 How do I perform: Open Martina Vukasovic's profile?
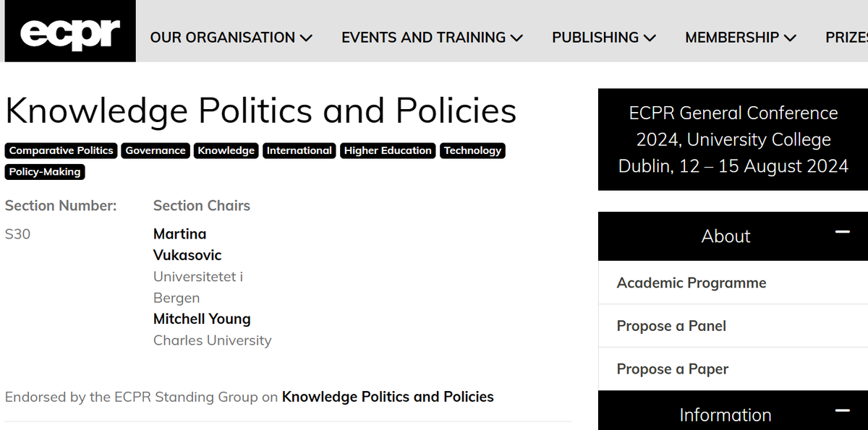pos(187,244)
